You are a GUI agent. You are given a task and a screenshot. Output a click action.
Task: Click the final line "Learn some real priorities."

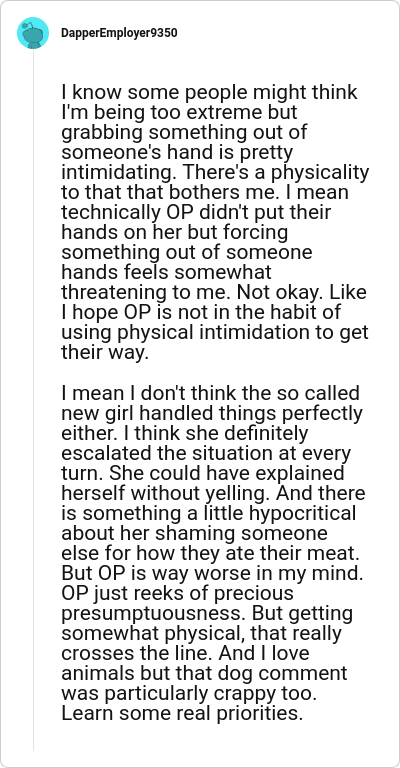[x=182, y=715]
